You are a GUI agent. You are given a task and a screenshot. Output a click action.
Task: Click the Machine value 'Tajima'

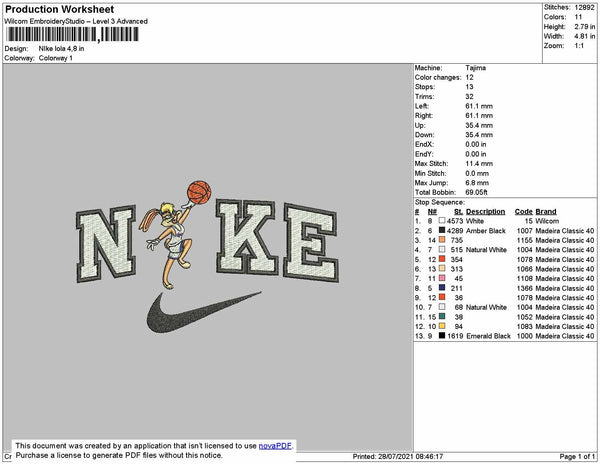476,68
